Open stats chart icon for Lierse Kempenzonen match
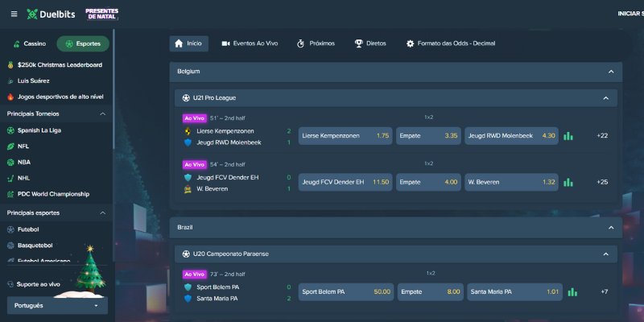 (x=568, y=136)
